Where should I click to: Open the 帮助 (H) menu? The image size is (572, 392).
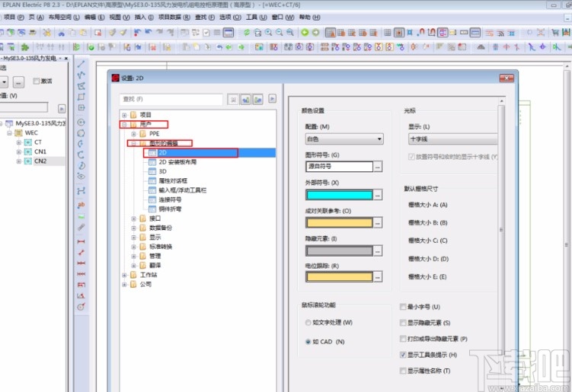(310, 18)
